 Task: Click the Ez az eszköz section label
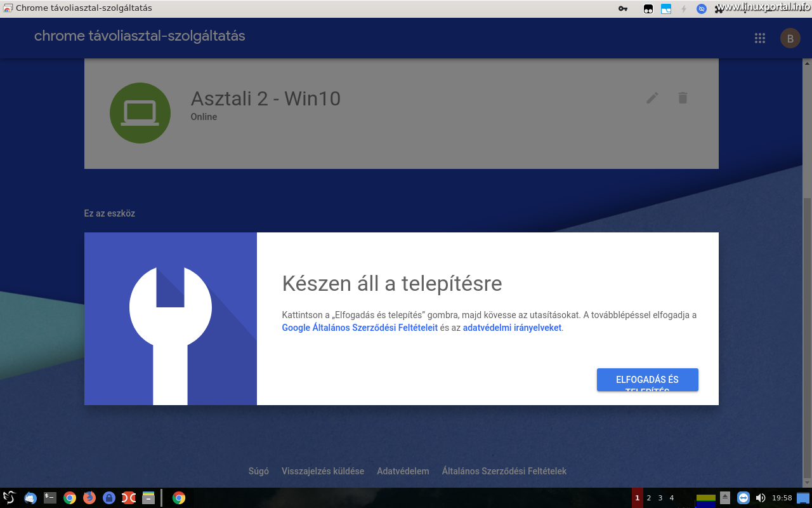click(110, 213)
